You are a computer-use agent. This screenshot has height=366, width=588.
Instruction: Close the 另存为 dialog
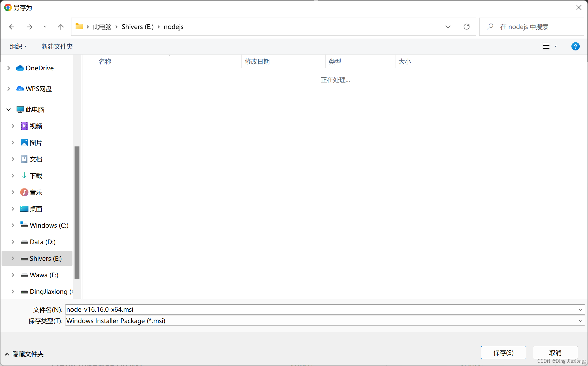[x=579, y=8]
